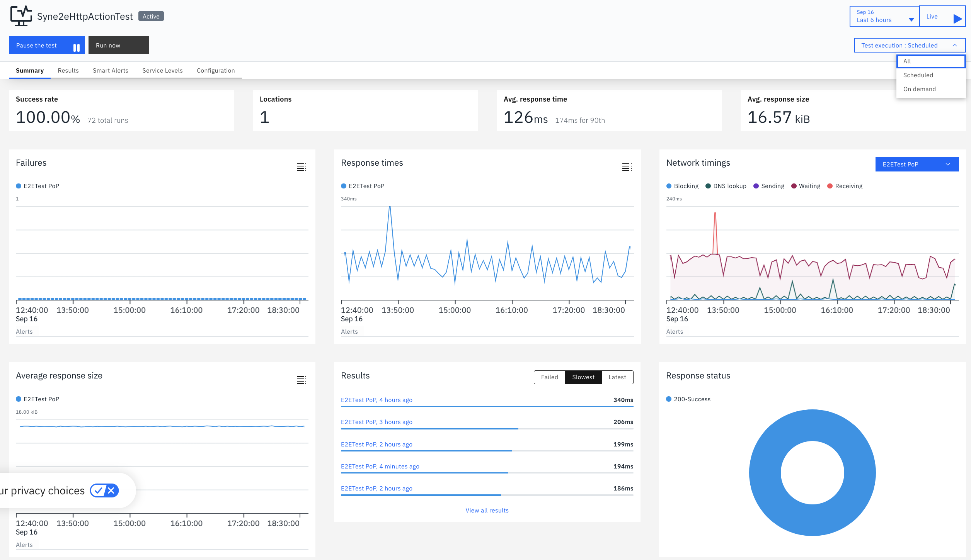Open the Last 6 hours time range dropdown
The width and height of the screenshot is (971, 560).
[x=884, y=16]
